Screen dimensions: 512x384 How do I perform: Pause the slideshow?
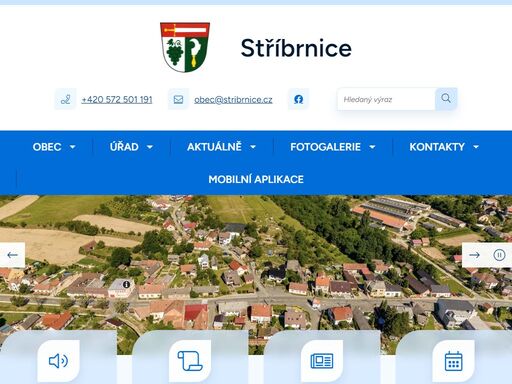pos(499,255)
